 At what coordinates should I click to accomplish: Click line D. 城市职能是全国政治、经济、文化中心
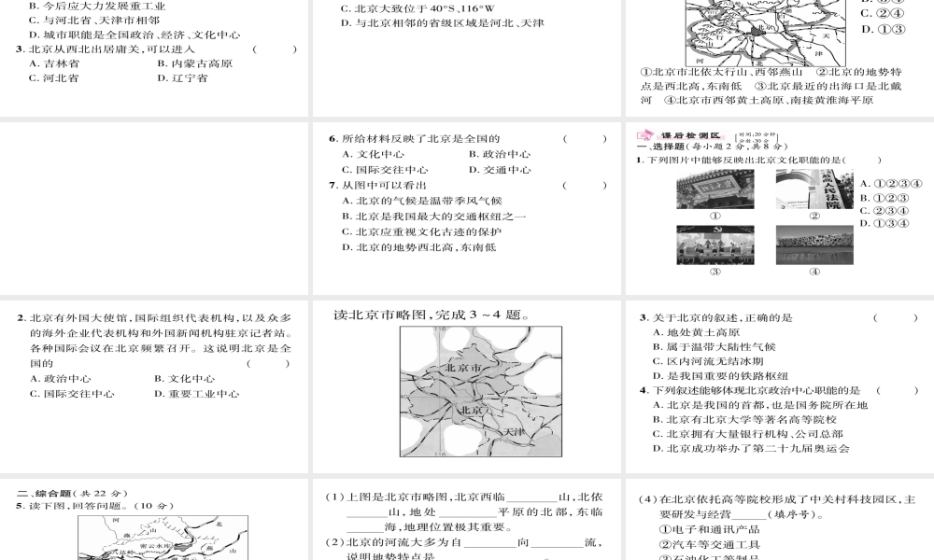pyautogui.click(x=134, y=35)
